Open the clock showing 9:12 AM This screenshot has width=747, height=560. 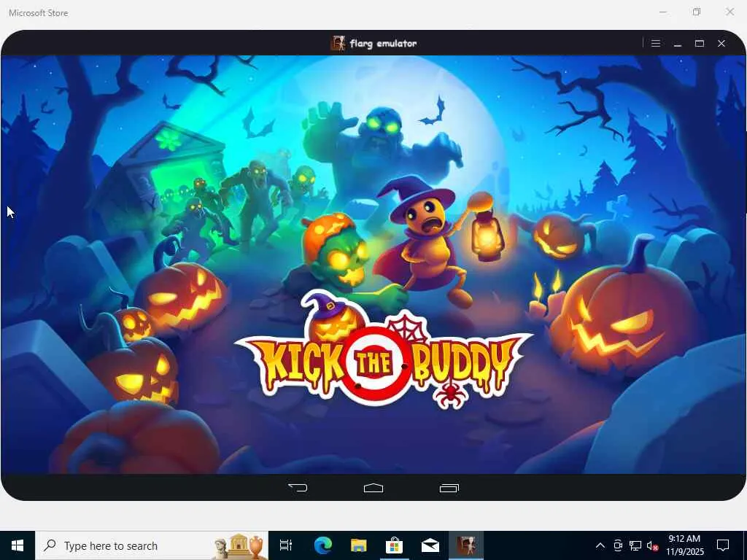click(x=684, y=545)
